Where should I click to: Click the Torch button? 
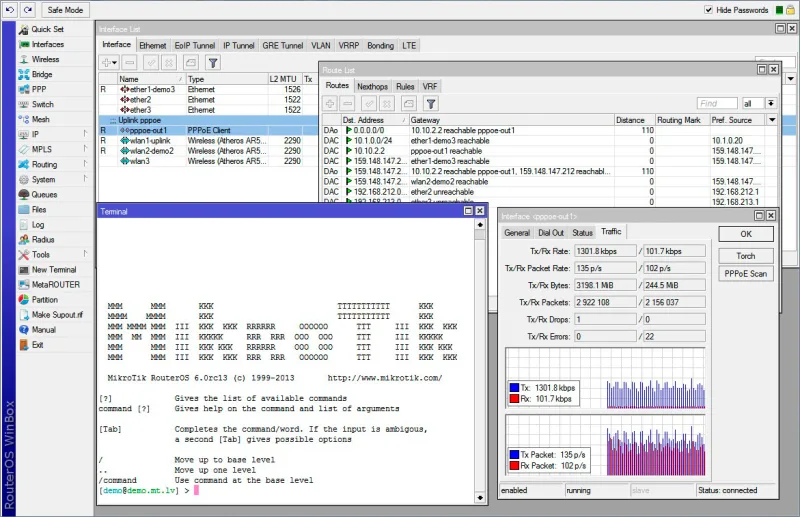click(x=746, y=256)
